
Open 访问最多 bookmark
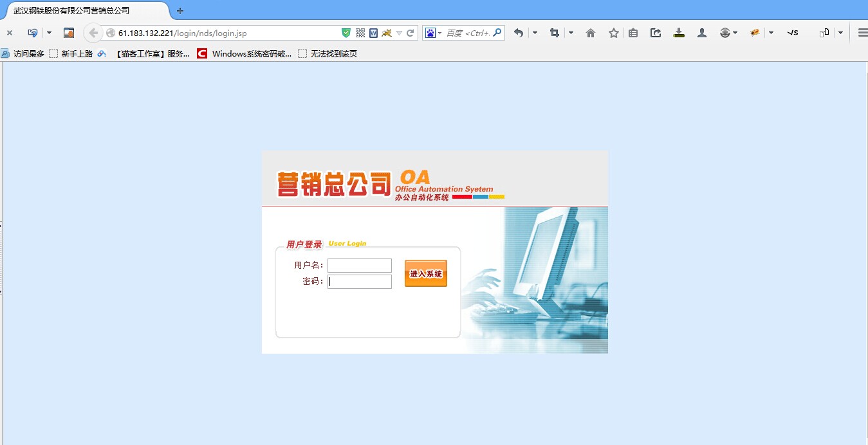(x=23, y=54)
